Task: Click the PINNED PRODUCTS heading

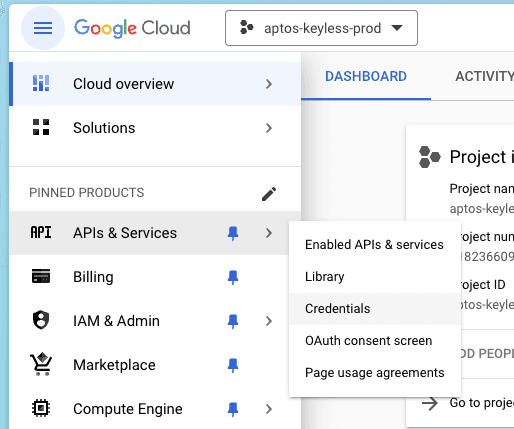Action: click(87, 193)
